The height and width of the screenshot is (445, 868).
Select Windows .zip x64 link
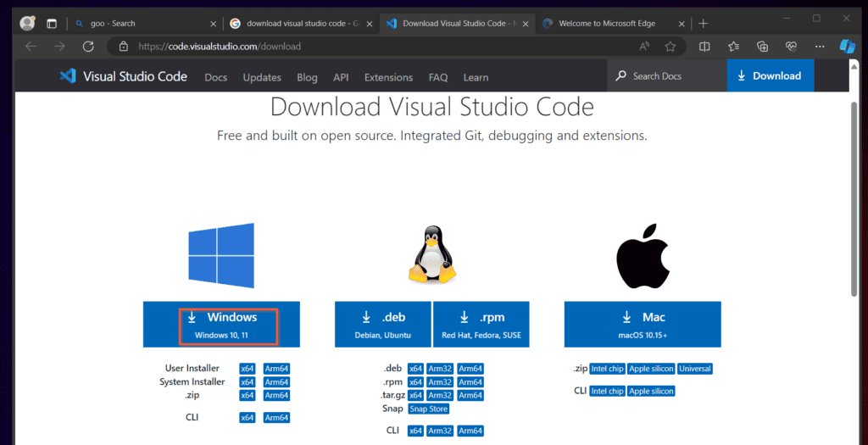pos(248,395)
